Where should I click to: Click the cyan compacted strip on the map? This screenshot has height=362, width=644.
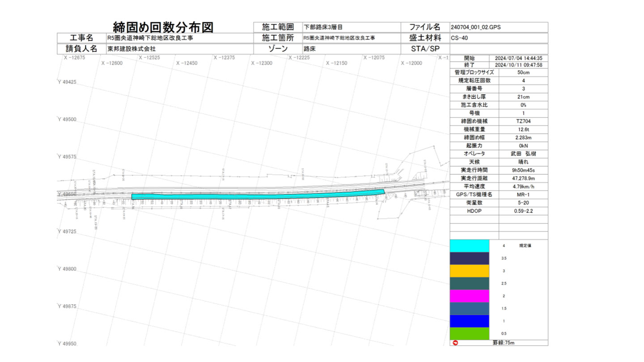pyautogui.click(x=257, y=196)
